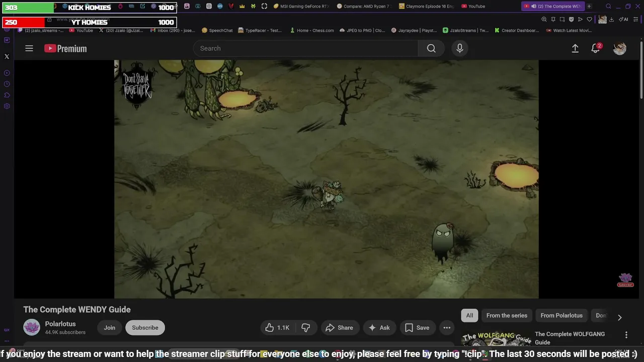Viewport: 644px width, 362px height.
Task: Click the YouTube Premium logo
Action: 65,48
